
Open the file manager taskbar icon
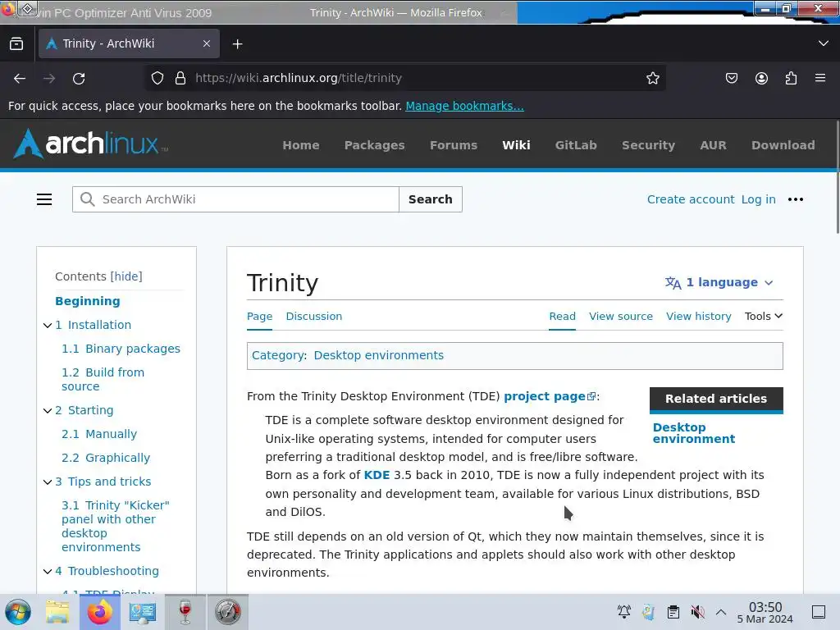[57, 612]
